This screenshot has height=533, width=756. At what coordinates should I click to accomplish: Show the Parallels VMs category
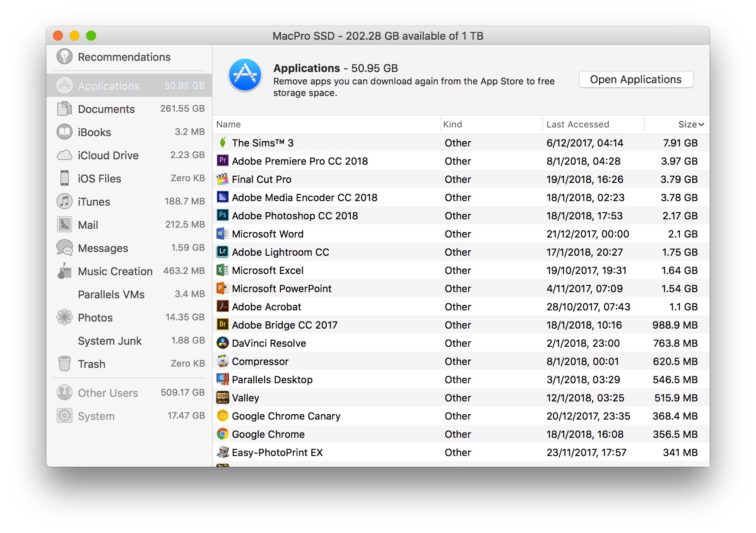pos(129,294)
